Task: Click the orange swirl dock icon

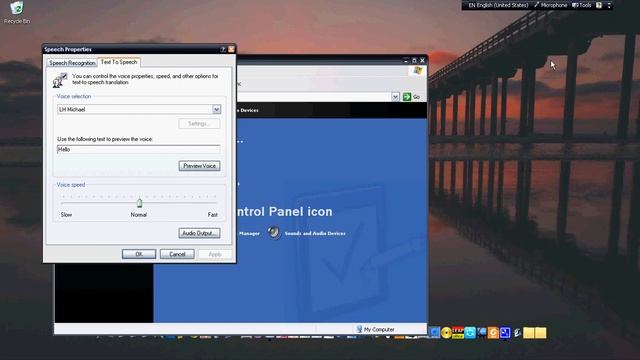Action: [x=493, y=333]
